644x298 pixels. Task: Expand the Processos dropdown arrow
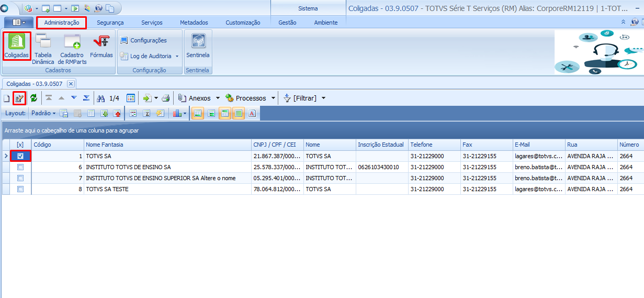[273, 98]
